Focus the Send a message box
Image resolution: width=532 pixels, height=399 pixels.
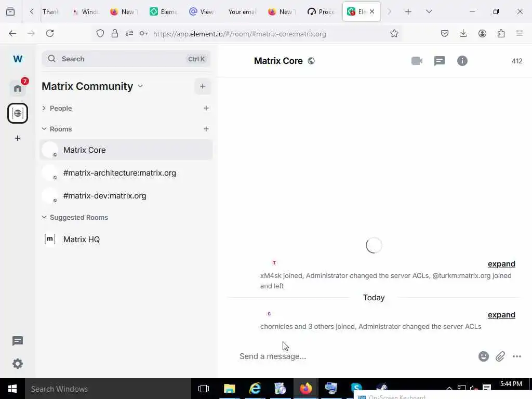tap(356, 356)
